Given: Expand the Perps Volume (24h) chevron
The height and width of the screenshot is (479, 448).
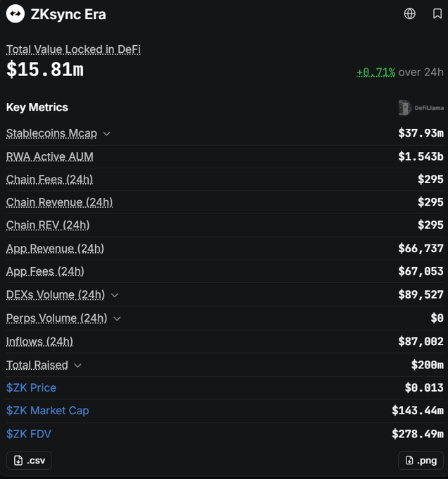Looking at the screenshot, I should (117, 318).
